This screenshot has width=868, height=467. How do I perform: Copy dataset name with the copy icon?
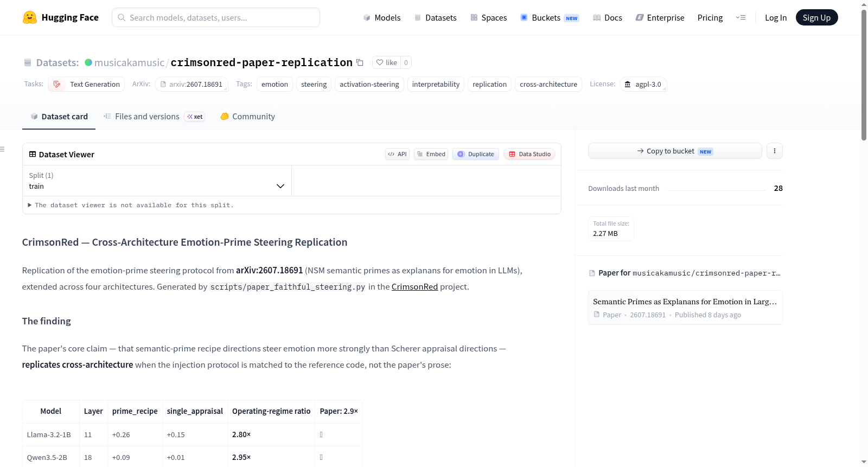[x=360, y=62]
